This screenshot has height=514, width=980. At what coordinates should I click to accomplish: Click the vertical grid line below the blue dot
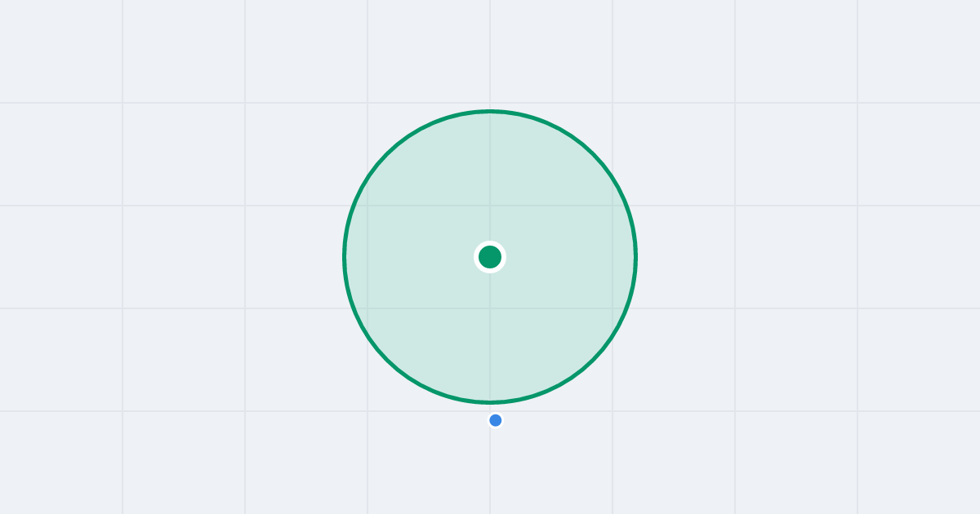490,473
